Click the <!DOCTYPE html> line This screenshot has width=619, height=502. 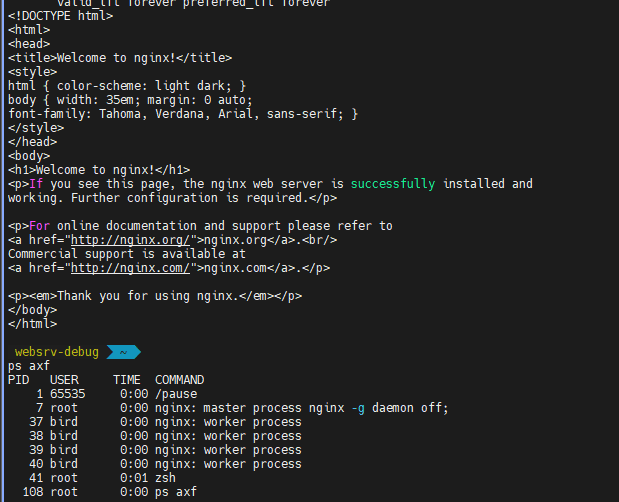pos(60,16)
